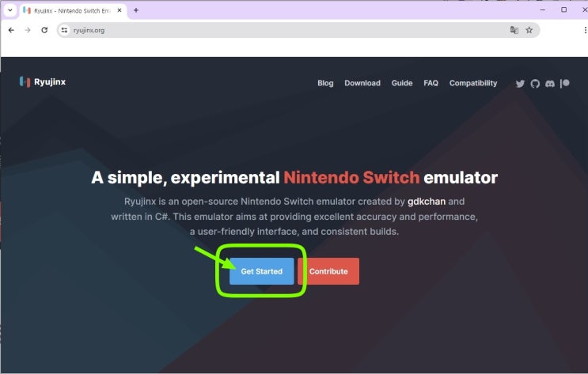Go back to previous page
This screenshot has width=588, height=374.
tap(11, 30)
